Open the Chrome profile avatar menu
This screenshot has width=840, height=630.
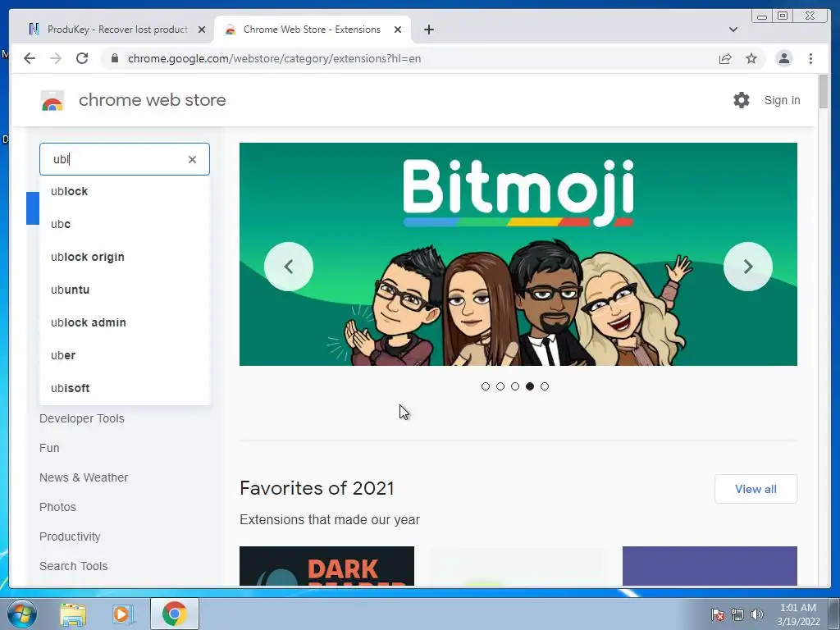tap(783, 58)
